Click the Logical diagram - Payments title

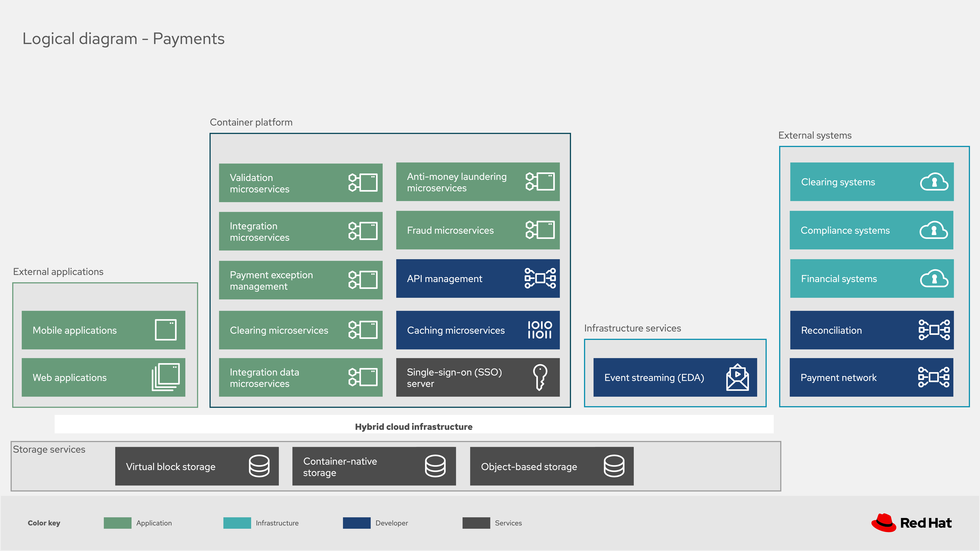[x=124, y=39]
